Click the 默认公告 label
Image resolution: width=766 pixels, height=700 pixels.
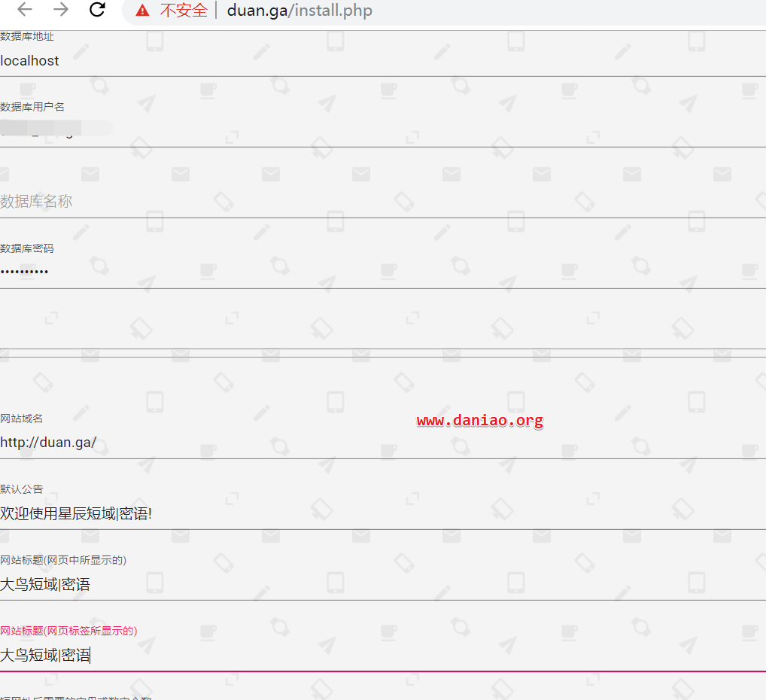(x=22, y=489)
